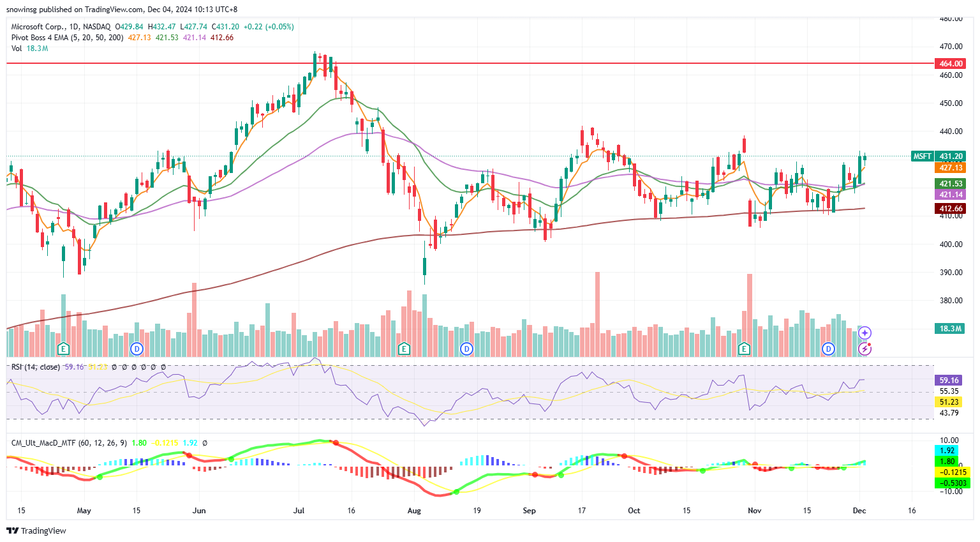This screenshot has width=980, height=542.
Task: Click the 59.16 value in RSI legend
Action: [75, 367]
